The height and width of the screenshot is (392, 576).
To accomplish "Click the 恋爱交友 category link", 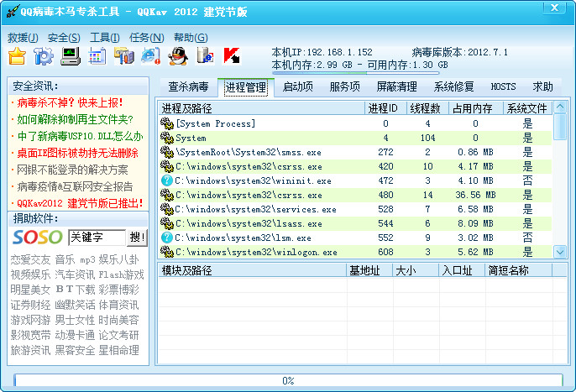I will coord(30,259).
